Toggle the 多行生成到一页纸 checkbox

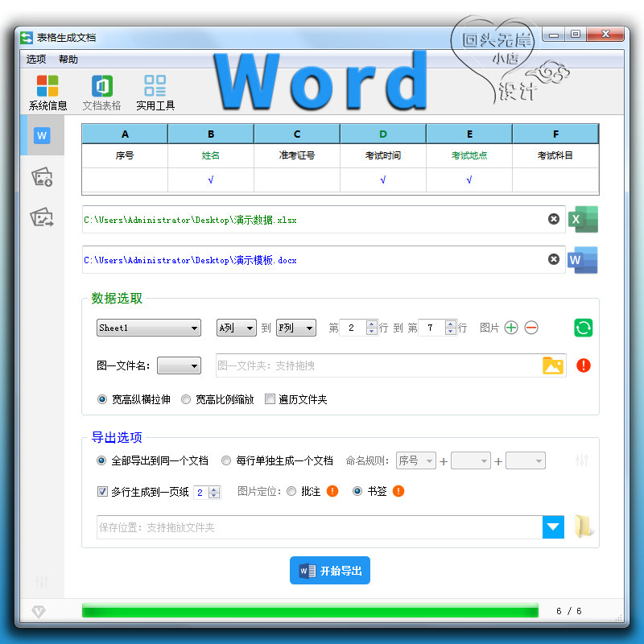(x=102, y=491)
